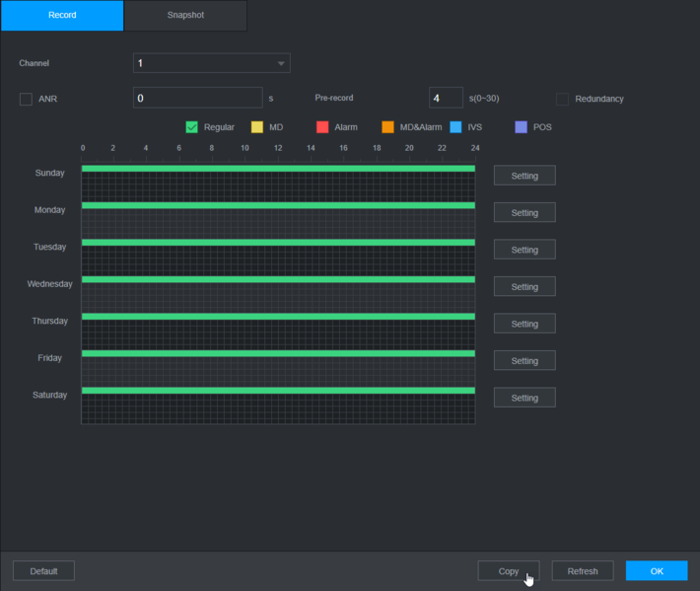Screen dimensions: 700x591
Task: Open Setting for Saturday
Action: (x=525, y=398)
